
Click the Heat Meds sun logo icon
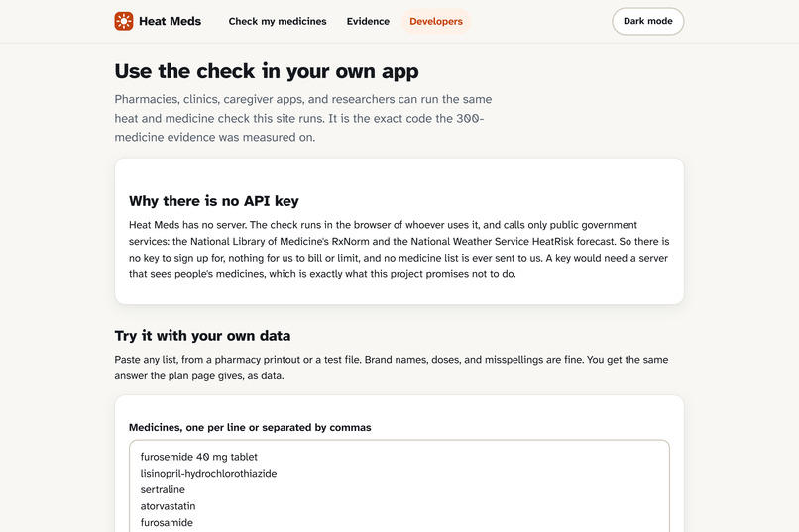(x=124, y=21)
